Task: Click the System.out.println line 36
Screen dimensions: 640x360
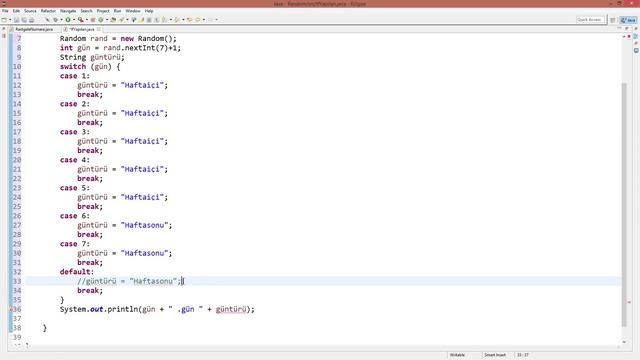Action: (x=157, y=309)
